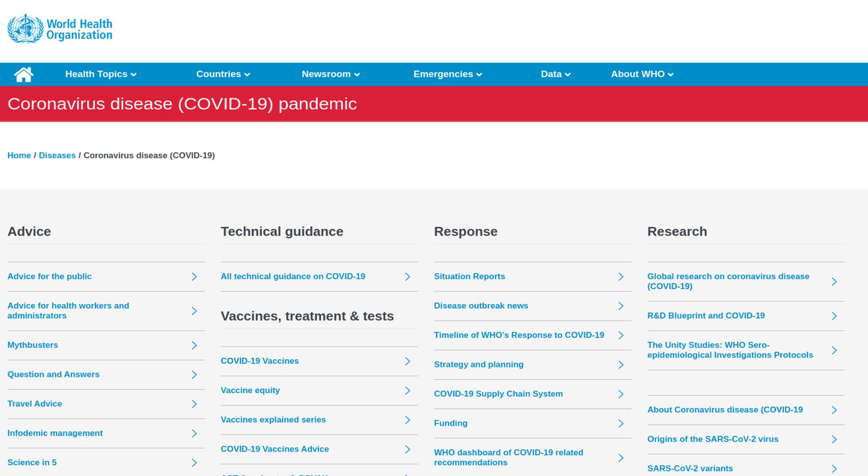Viewport: 868px width, 476px height.
Task: Click chevron beside Origins of the SARS-CoV-2 virus
Action: click(x=834, y=439)
